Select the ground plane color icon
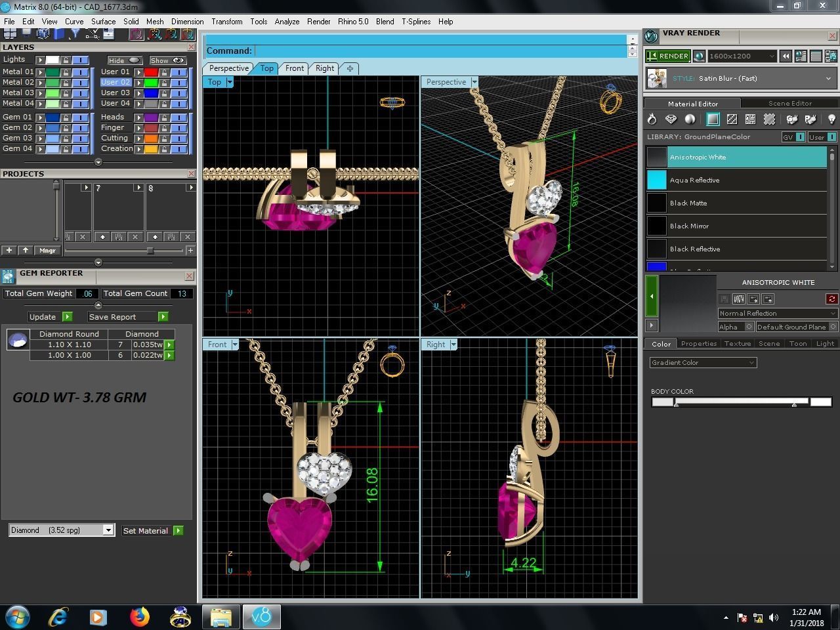The height and width of the screenshot is (630, 840). pyautogui.click(x=713, y=119)
